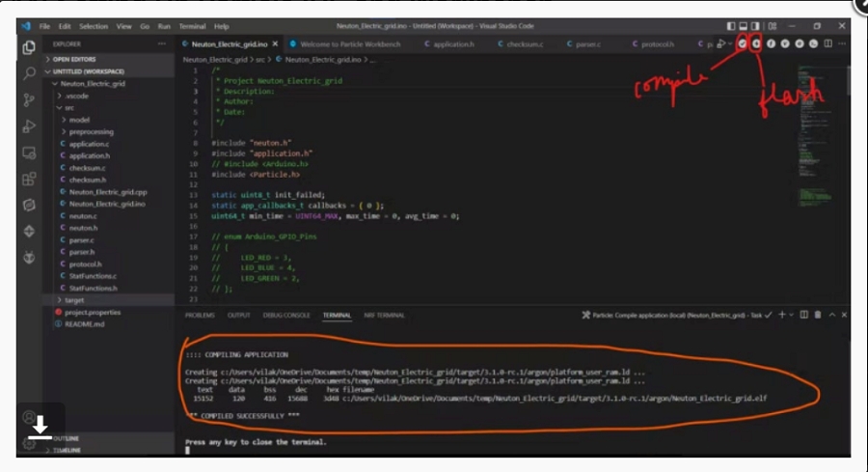The width and height of the screenshot is (868, 472).
Task: Open the Source Control view
Action: 29,99
